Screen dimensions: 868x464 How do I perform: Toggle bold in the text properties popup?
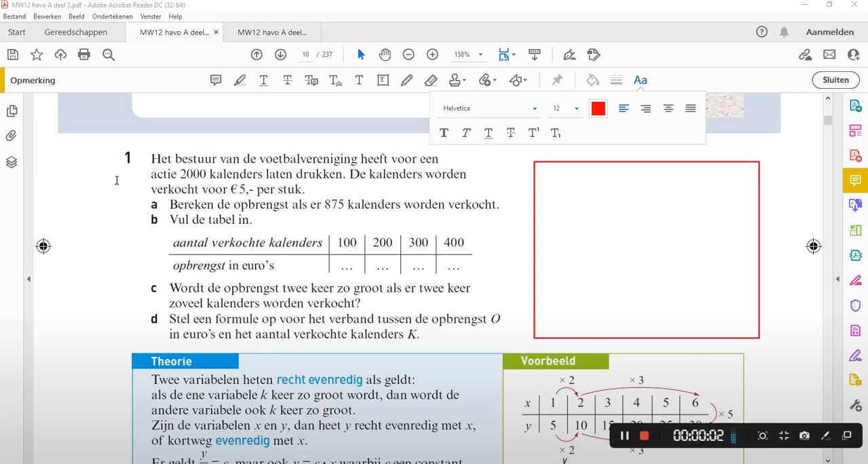(444, 133)
